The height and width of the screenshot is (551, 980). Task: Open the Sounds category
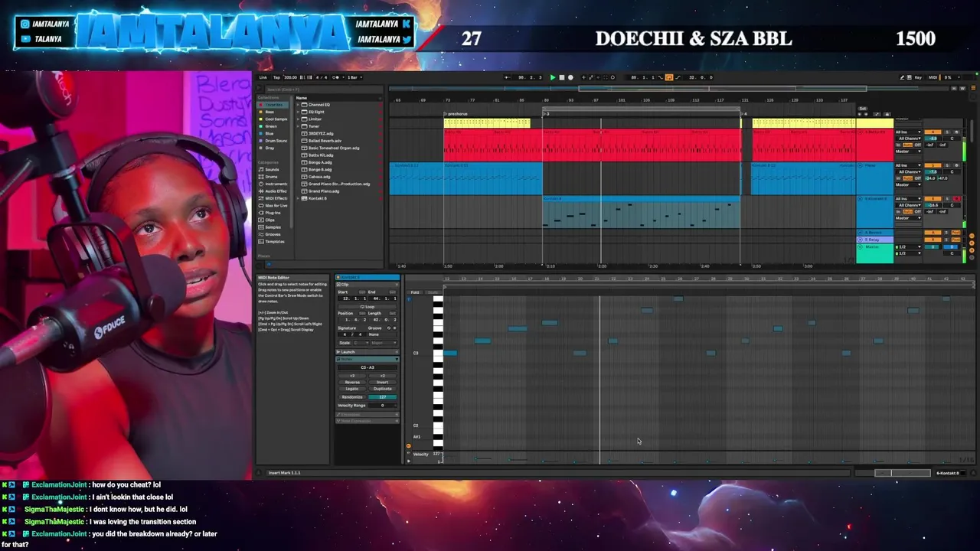point(273,169)
